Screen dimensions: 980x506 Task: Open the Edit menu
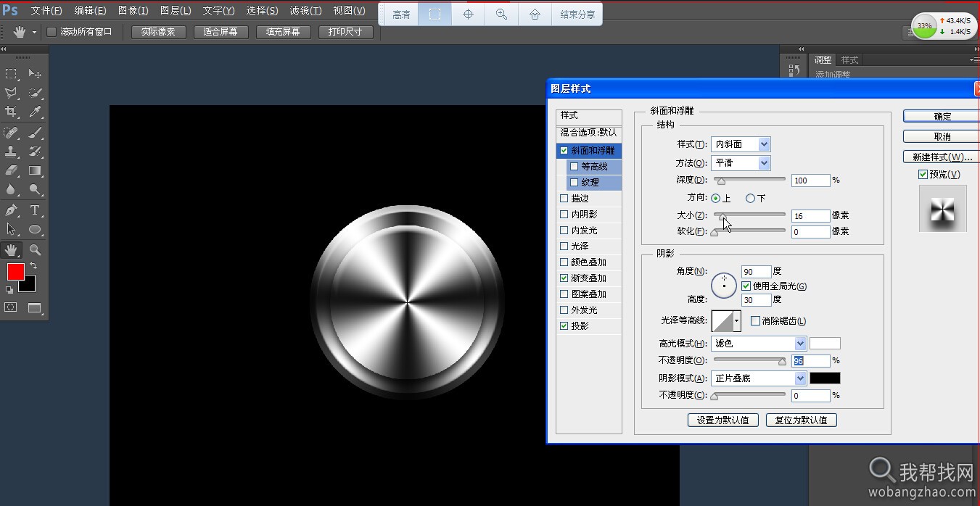[x=90, y=11]
